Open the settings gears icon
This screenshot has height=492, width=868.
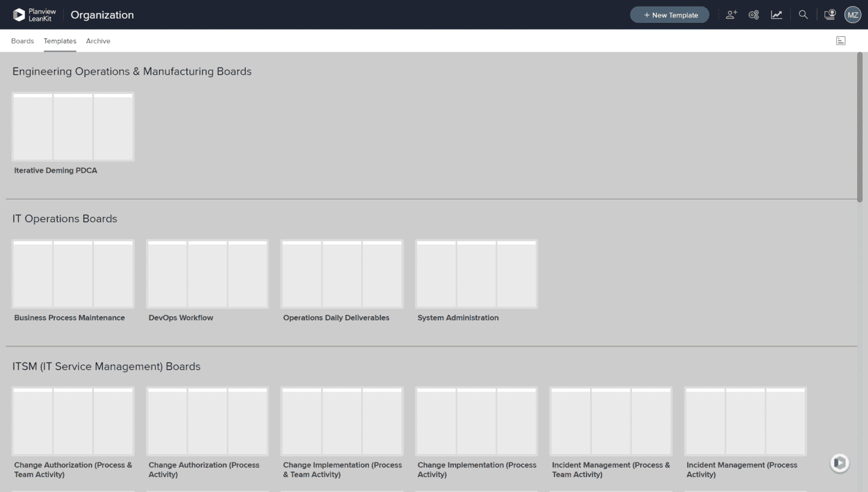[x=753, y=15]
